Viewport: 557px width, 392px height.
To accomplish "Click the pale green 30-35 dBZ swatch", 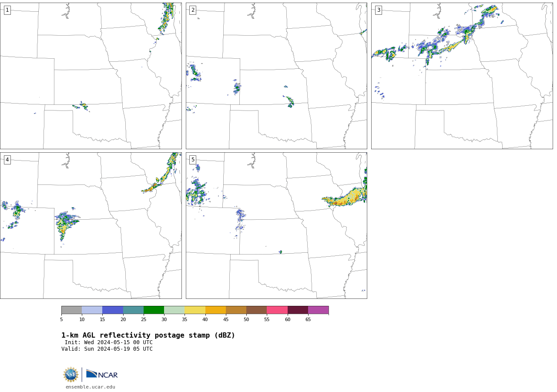I will (174, 310).
